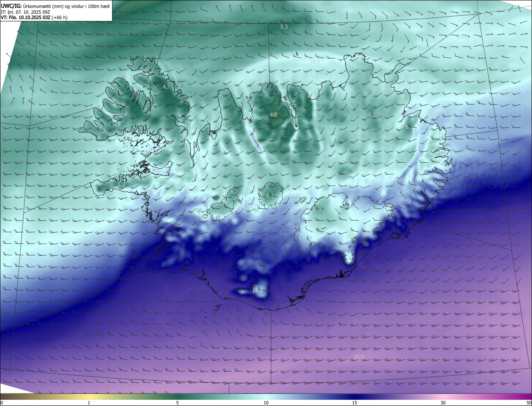Click the color scale at the 15 tick
This screenshot has height=406, width=532.
[x=355, y=403]
